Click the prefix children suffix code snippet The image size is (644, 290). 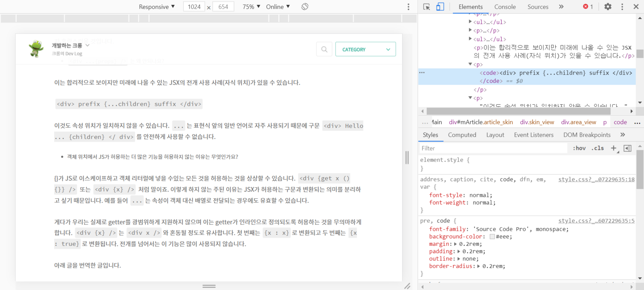click(129, 104)
